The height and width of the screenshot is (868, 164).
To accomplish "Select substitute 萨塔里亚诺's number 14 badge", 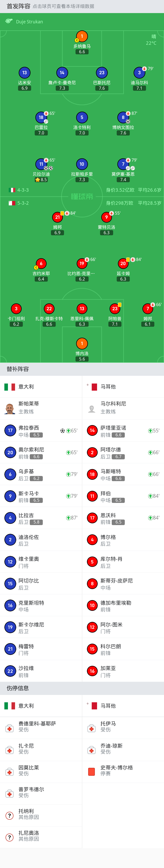I will [x=92, y=430].
